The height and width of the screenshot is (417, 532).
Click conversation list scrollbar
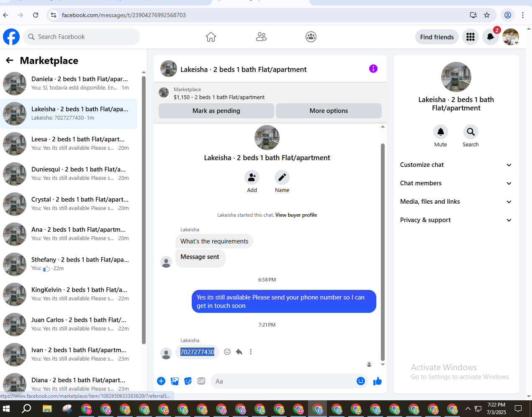pos(144,210)
